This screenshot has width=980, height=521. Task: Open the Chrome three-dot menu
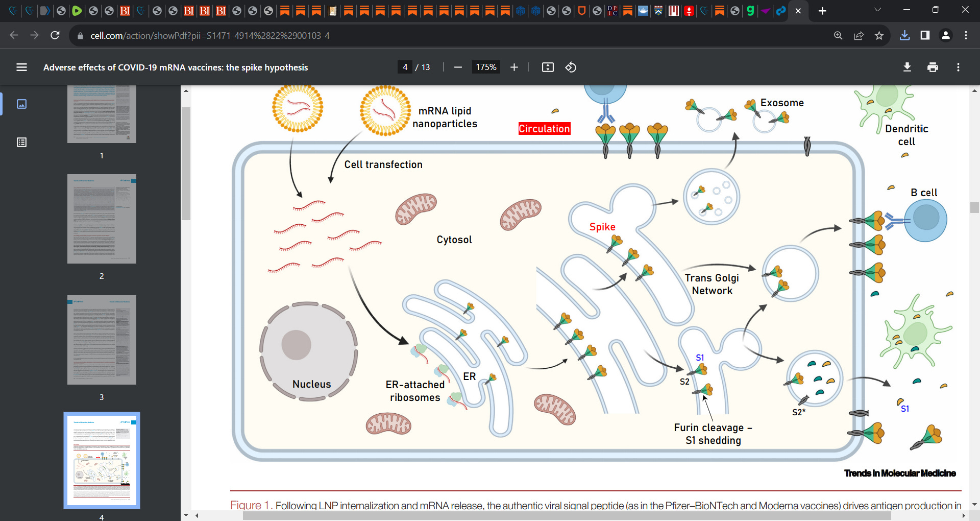(x=966, y=35)
